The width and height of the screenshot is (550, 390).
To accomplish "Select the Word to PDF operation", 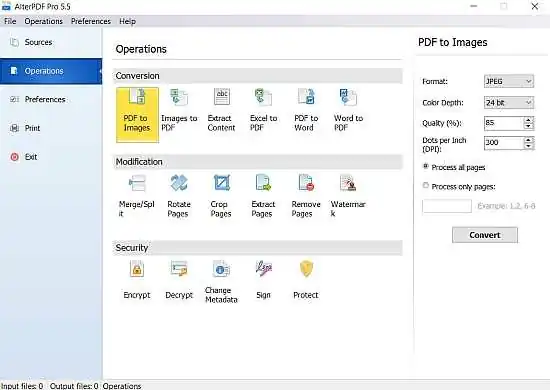I will click(x=348, y=110).
